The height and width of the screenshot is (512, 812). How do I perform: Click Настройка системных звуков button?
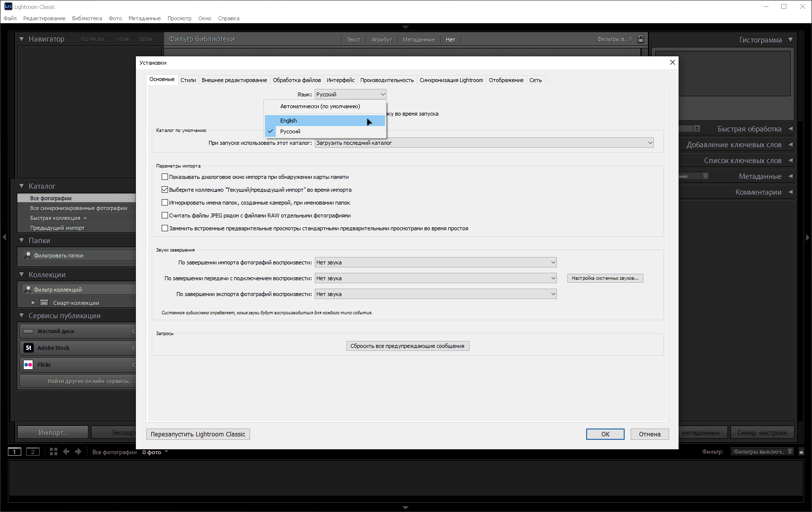605,278
